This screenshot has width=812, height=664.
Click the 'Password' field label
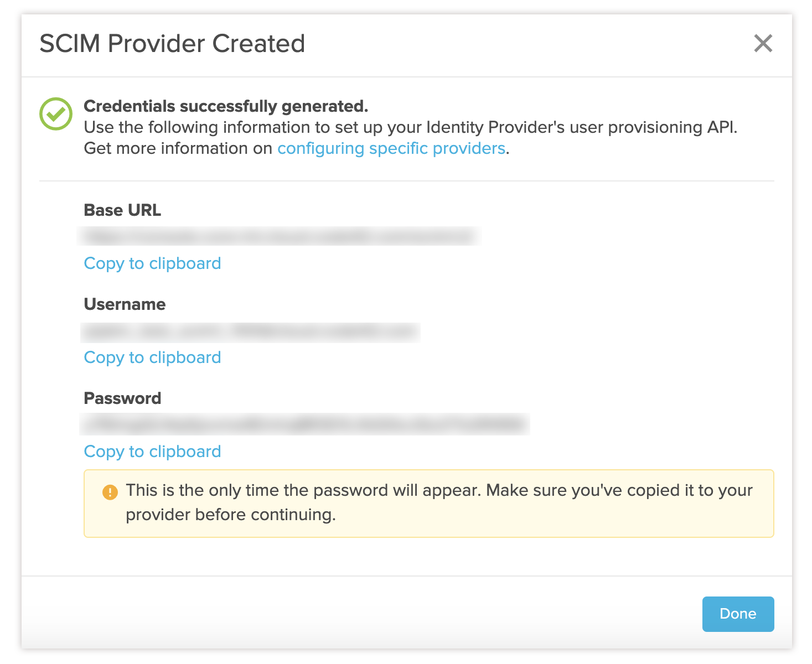[122, 398]
